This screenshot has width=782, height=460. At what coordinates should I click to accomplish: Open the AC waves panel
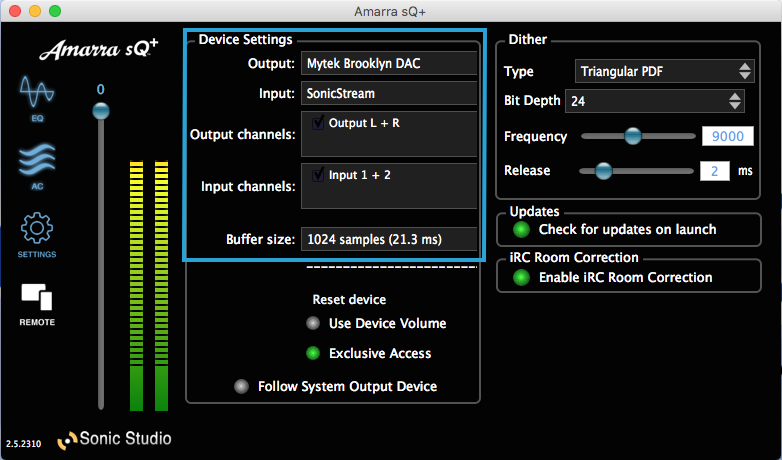click(x=37, y=167)
